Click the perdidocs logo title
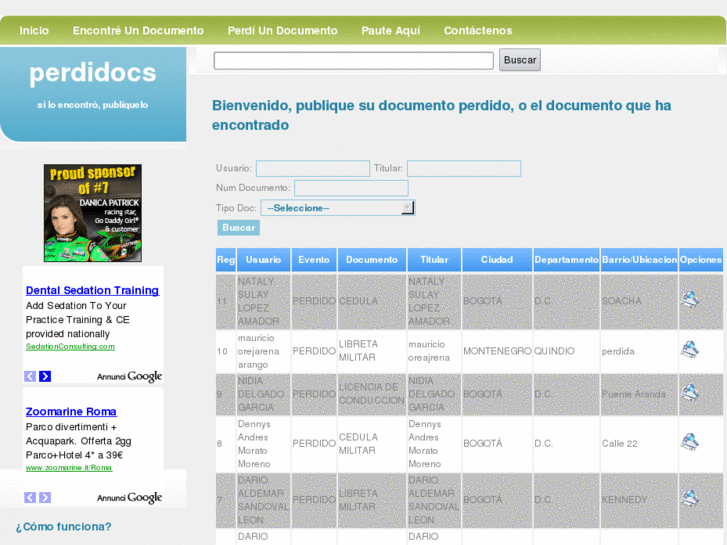 (x=93, y=73)
